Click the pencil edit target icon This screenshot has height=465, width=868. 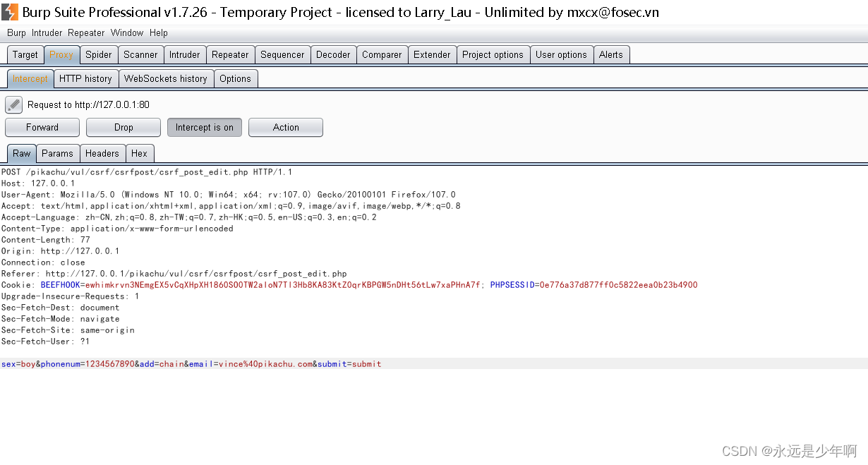[14, 105]
